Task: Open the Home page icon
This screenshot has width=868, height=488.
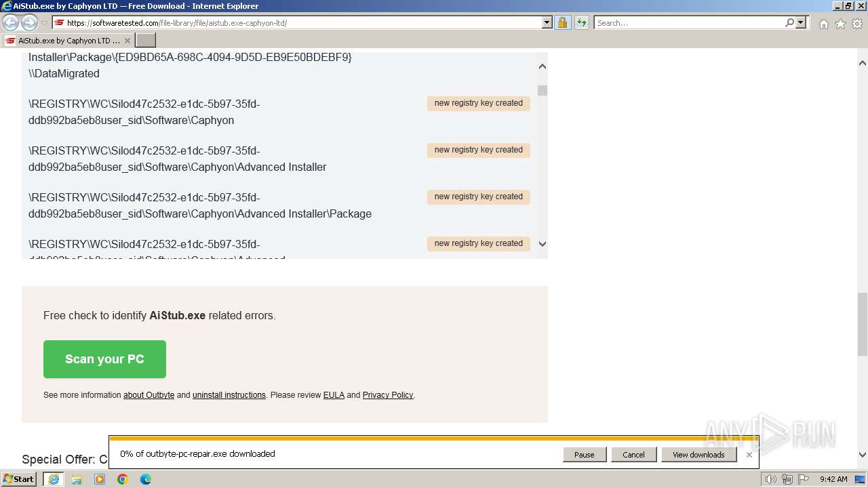Action: [823, 24]
